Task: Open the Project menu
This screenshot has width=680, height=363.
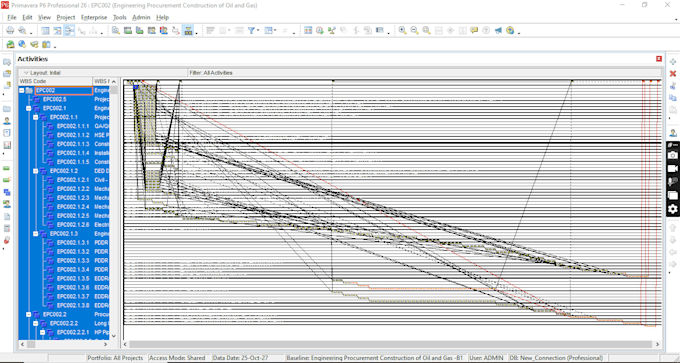Action: click(x=66, y=17)
